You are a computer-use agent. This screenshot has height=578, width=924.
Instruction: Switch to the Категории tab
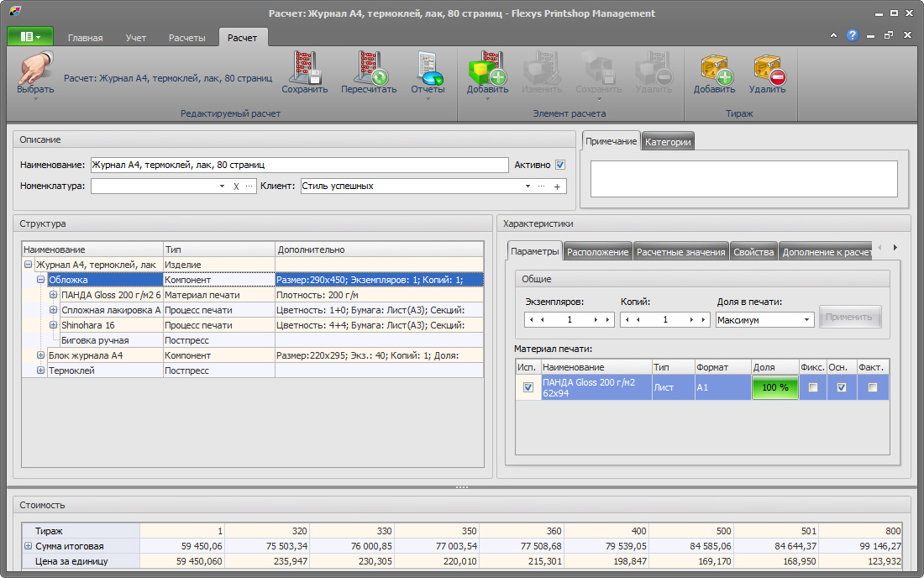click(668, 142)
